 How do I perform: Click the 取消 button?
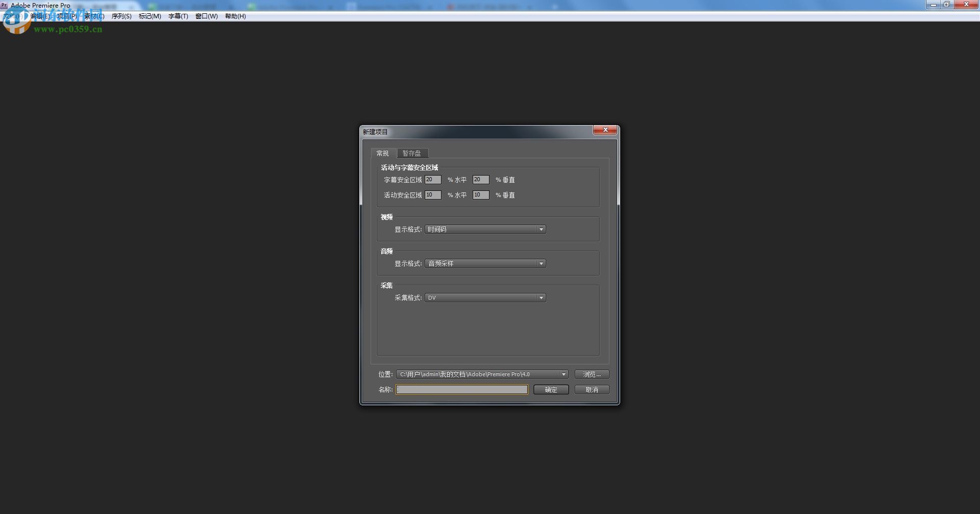pyautogui.click(x=591, y=389)
